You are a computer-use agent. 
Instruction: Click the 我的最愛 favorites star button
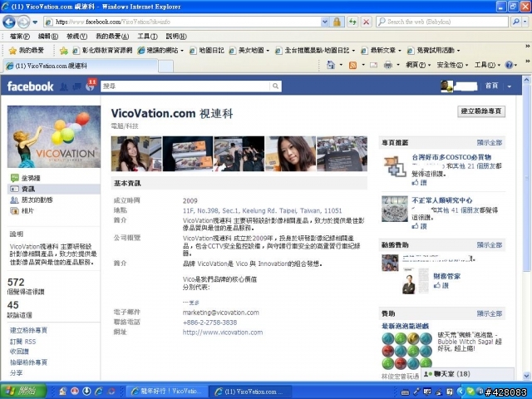point(27,51)
